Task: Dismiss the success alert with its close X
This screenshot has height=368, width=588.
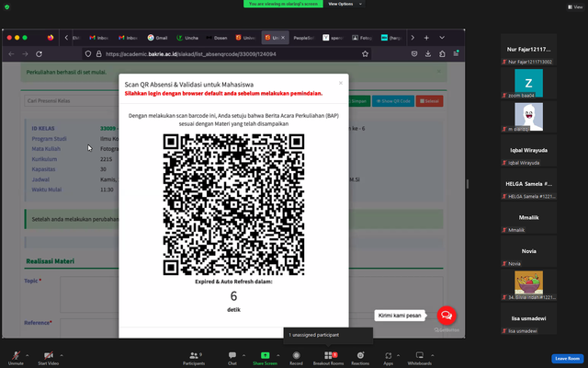Action: pos(439,72)
